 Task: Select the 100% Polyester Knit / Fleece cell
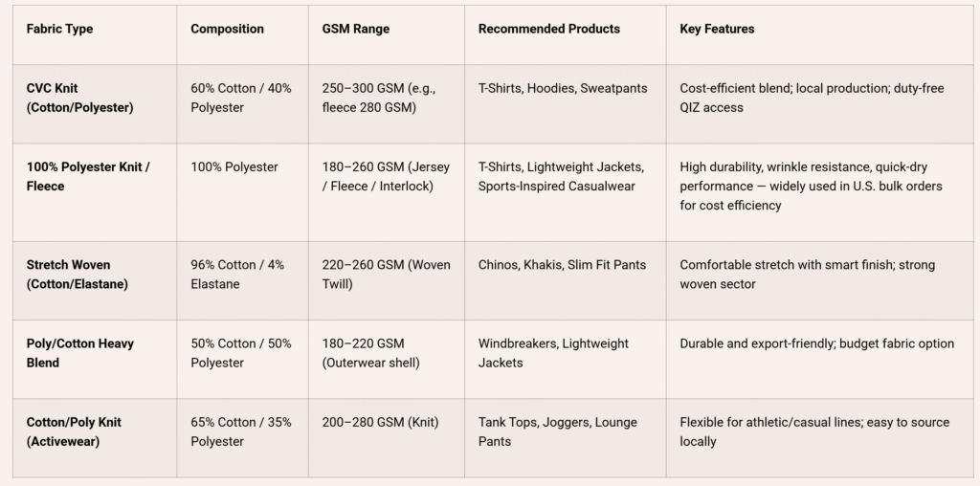point(88,177)
